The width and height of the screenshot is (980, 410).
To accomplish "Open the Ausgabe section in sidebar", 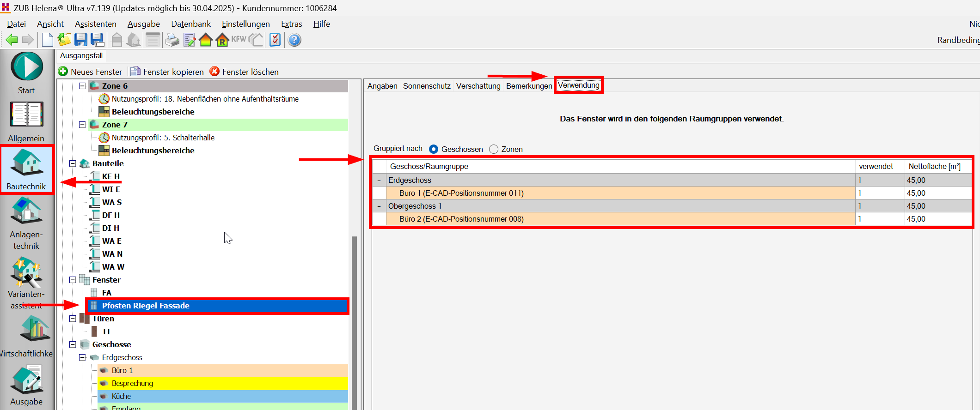I will (x=26, y=386).
